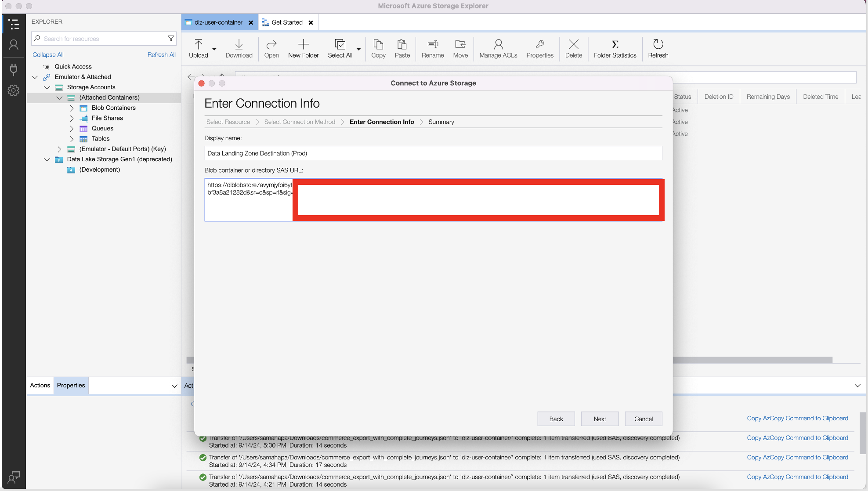Image resolution: width=868 pixels, height=491 pixels.
Task: Click the Refresh toolbar icon
Action: tap(658, 44)
